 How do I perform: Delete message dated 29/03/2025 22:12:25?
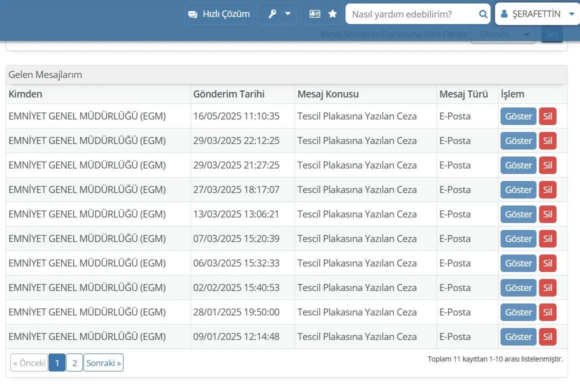coord(547,140)
